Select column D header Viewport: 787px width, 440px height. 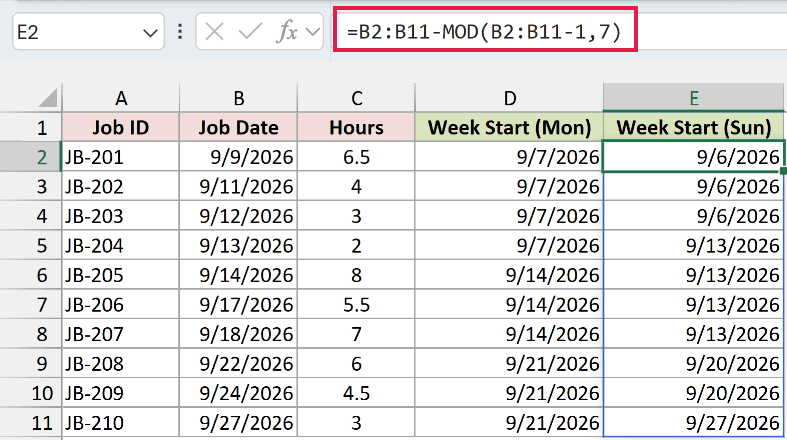[x=509, y=98]
